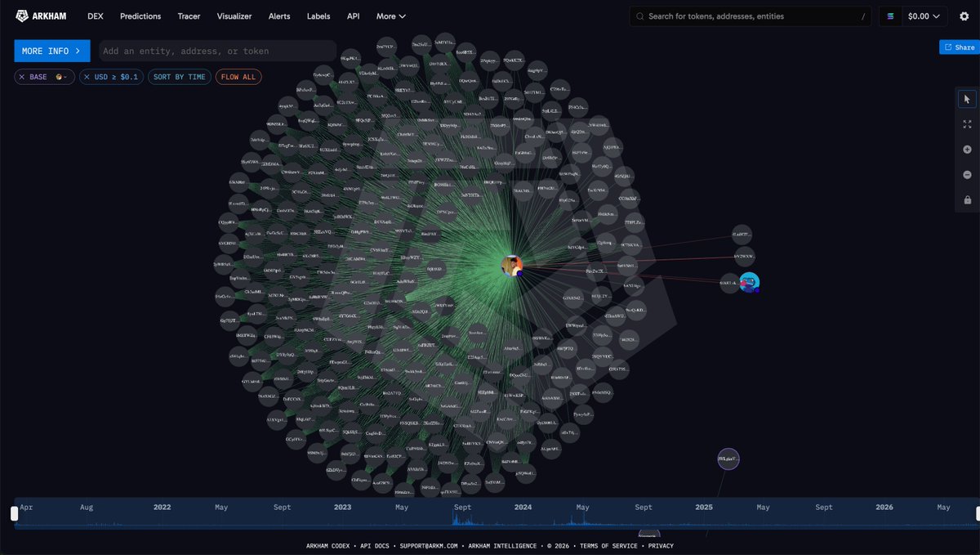980x555 pixels.
Task: Zoom out with the minus icon
Action: point(967,175)
